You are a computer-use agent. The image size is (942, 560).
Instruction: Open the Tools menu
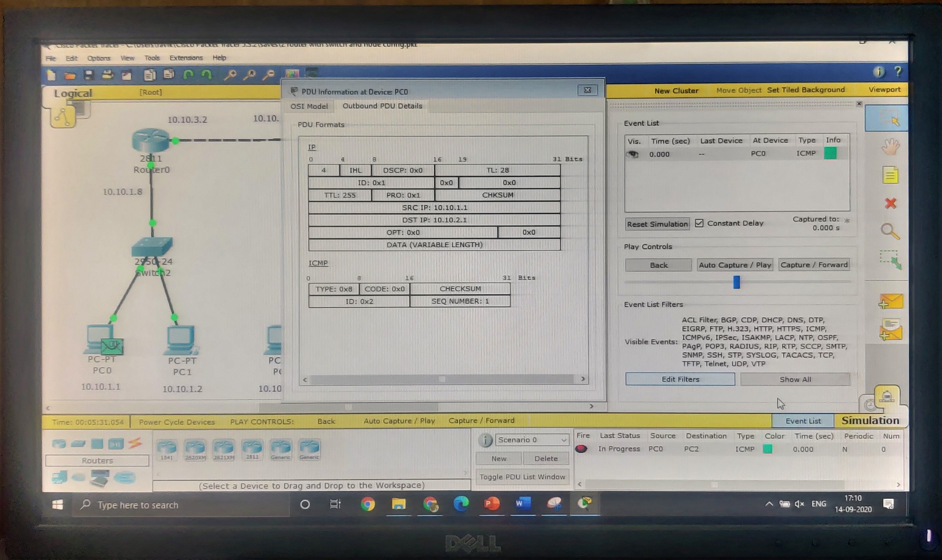[x=152, y=58]
